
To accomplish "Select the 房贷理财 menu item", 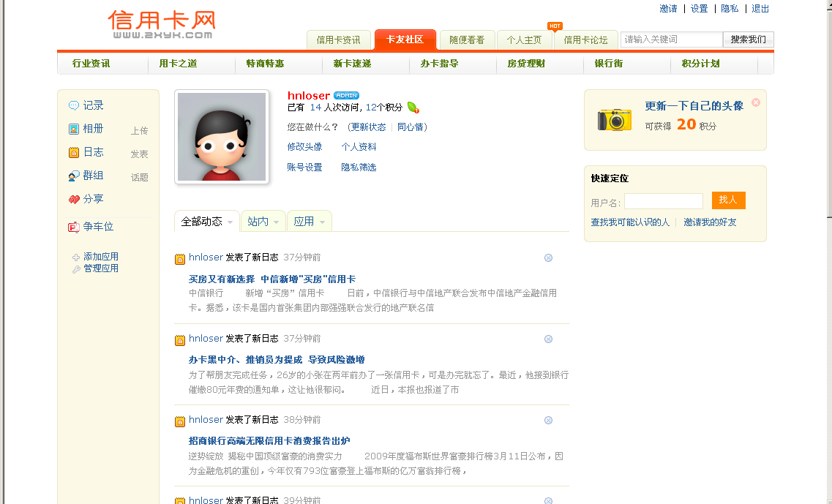I will (526, 64).
